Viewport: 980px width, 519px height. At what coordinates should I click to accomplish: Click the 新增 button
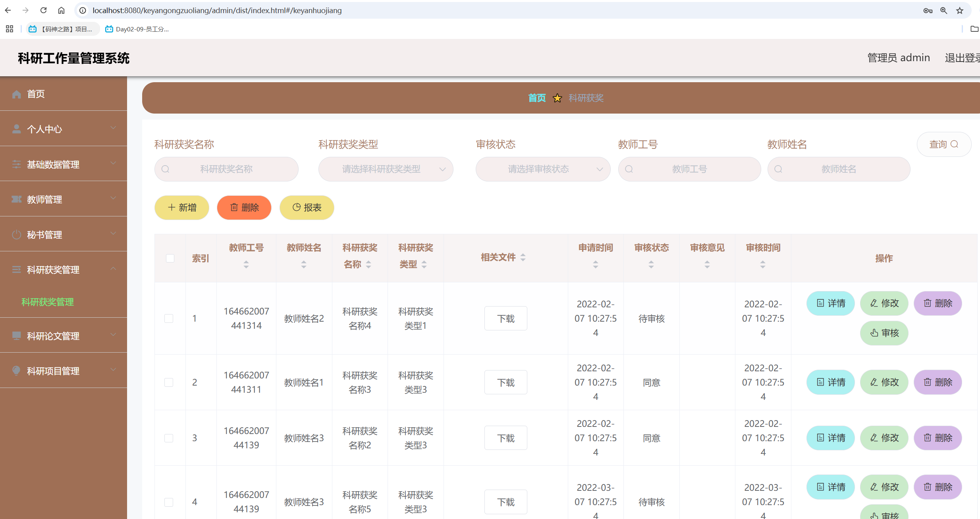(181, 207)
